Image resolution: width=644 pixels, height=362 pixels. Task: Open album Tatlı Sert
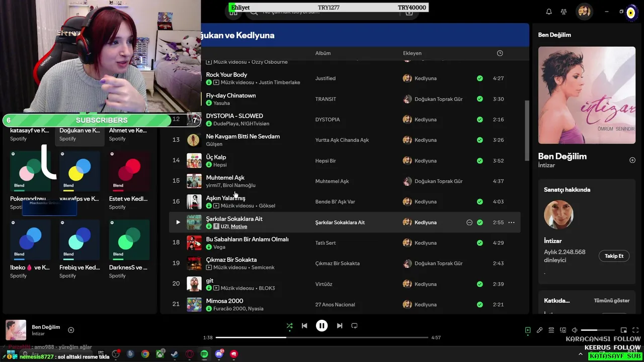326,243
